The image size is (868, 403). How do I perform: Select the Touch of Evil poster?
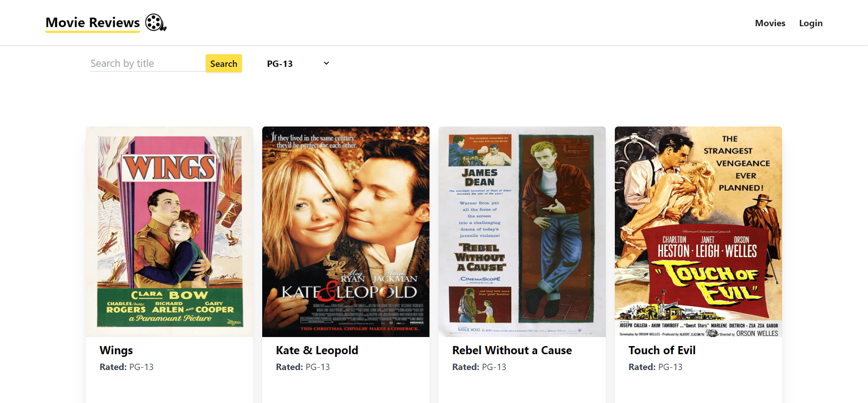click(698, 231)
